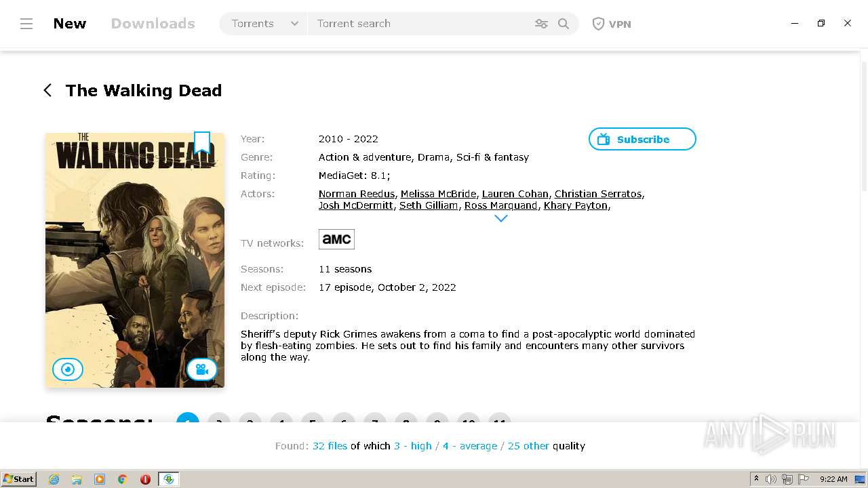This screenshot has width=868, height=488.
Task: Click the 'MediaGet: 8.1;' rating value
Action: tap(354, 176)
